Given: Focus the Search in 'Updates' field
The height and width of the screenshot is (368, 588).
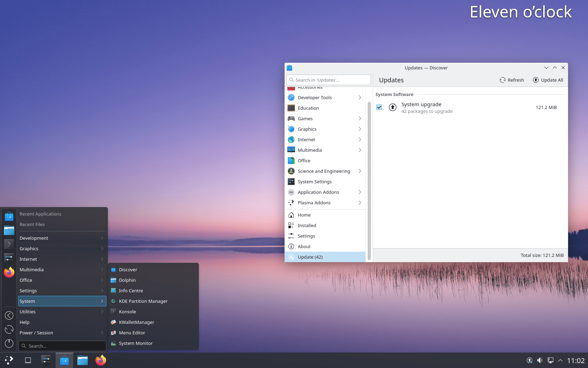Looking at the screenshot, I should pyautogui.click(x=329, y=80).
